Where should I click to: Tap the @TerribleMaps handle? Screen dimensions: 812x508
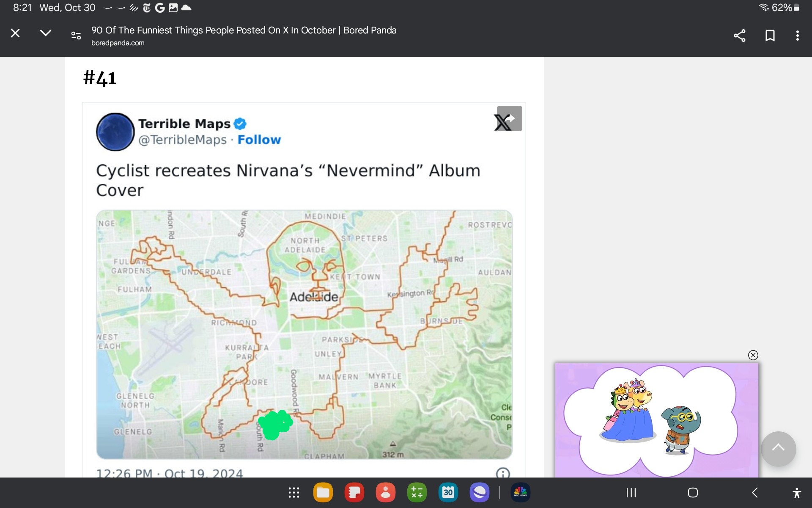point(182,140)
